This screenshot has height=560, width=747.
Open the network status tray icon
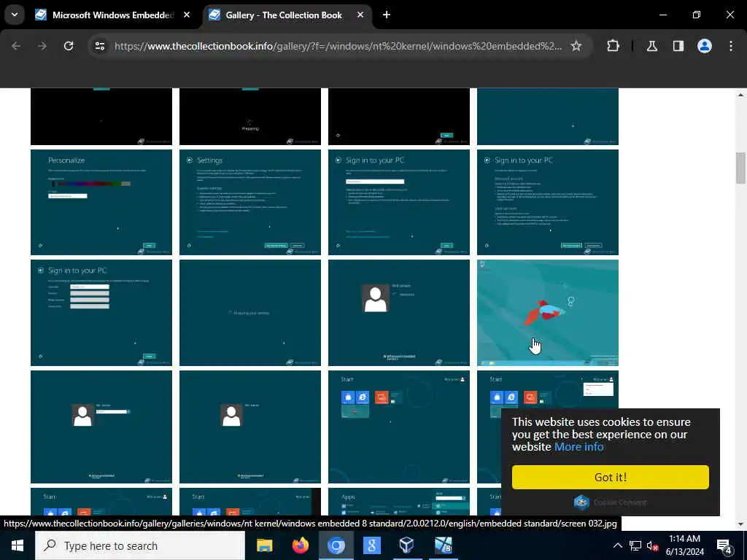(635, 545)
